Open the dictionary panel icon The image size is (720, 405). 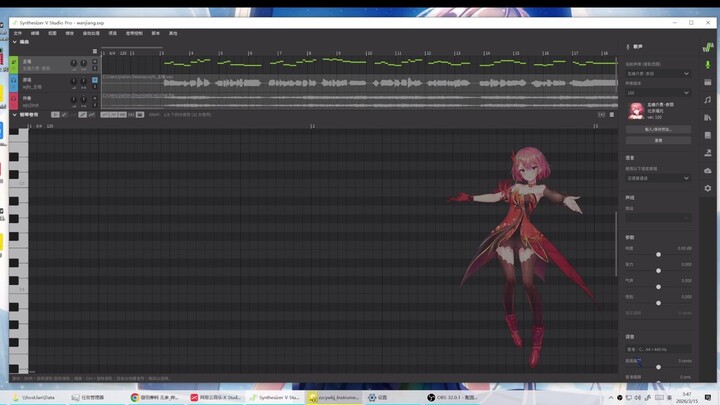click(x=708, y=135)
